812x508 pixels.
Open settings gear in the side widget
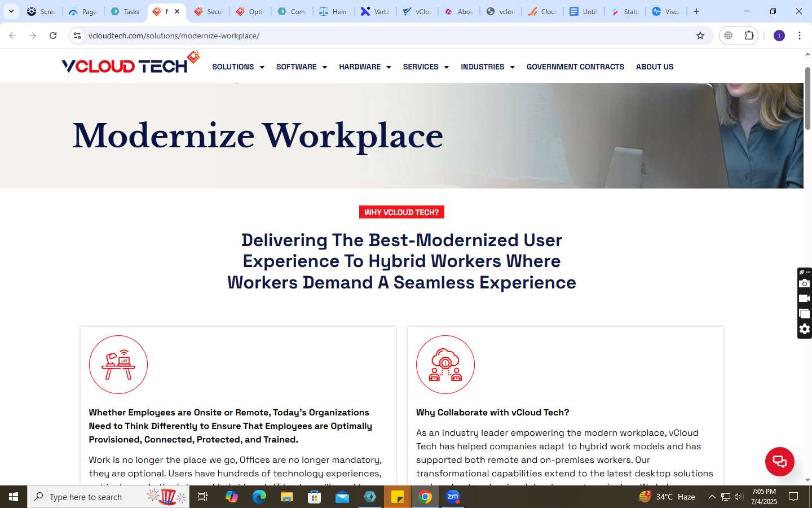(x=805, y=329)
